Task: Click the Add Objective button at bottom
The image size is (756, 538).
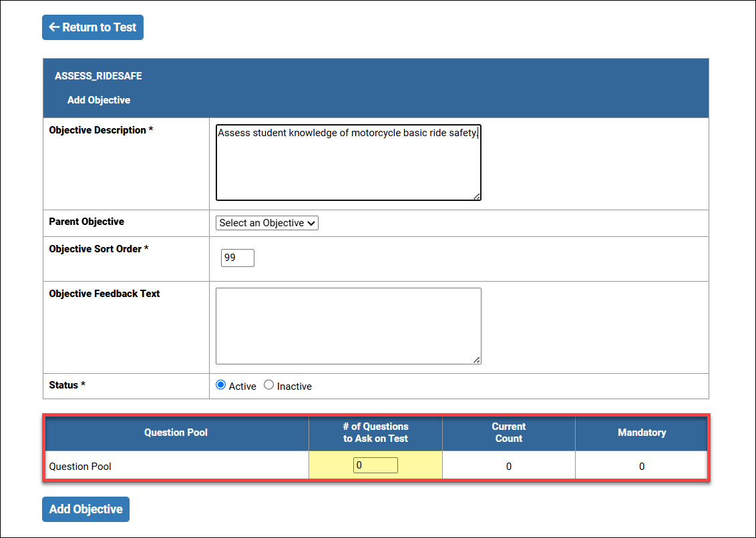Action: 85,509
